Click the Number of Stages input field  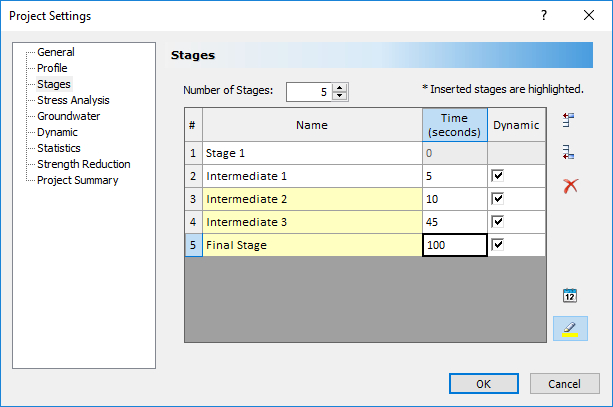tap(308, 92)
